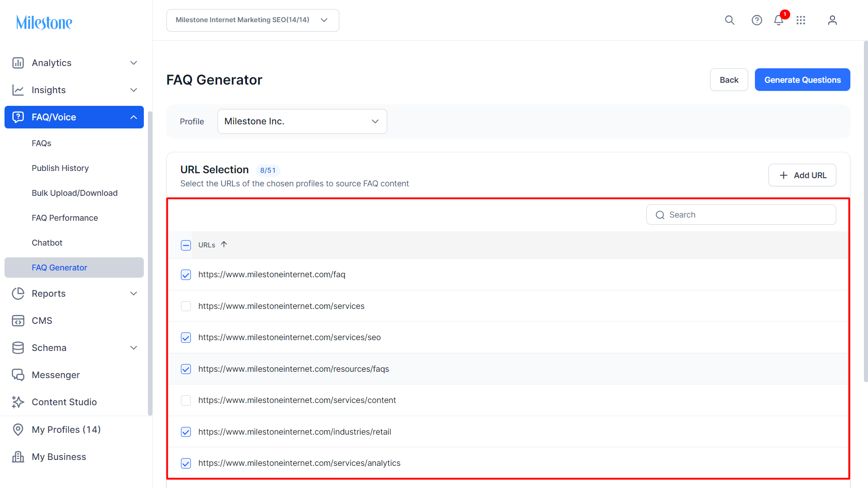Click the Milestone logo
Screen dimensions: 868x488
44,22
